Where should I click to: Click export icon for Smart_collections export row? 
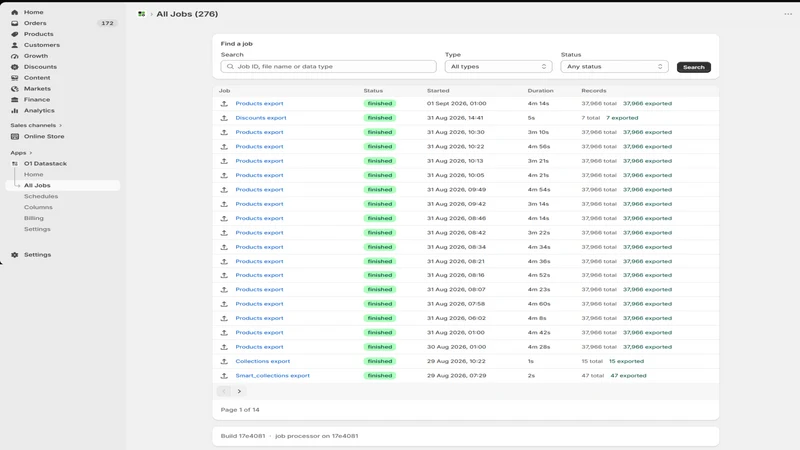tap(224, 376)
